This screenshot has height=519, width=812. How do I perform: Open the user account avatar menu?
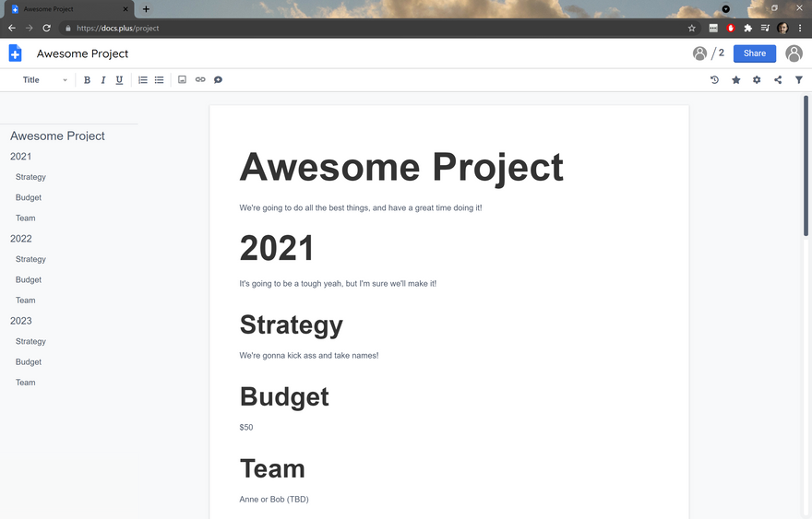794,53
